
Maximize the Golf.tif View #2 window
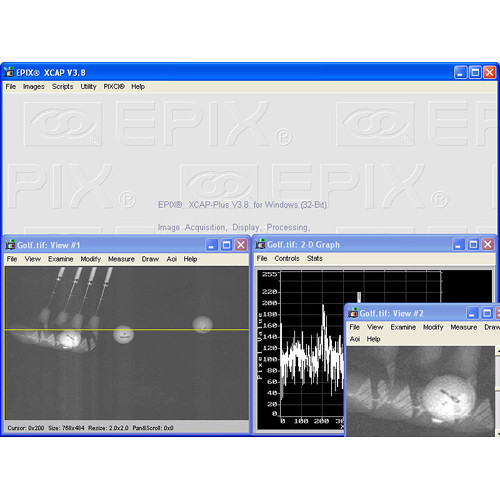(487, 313)
